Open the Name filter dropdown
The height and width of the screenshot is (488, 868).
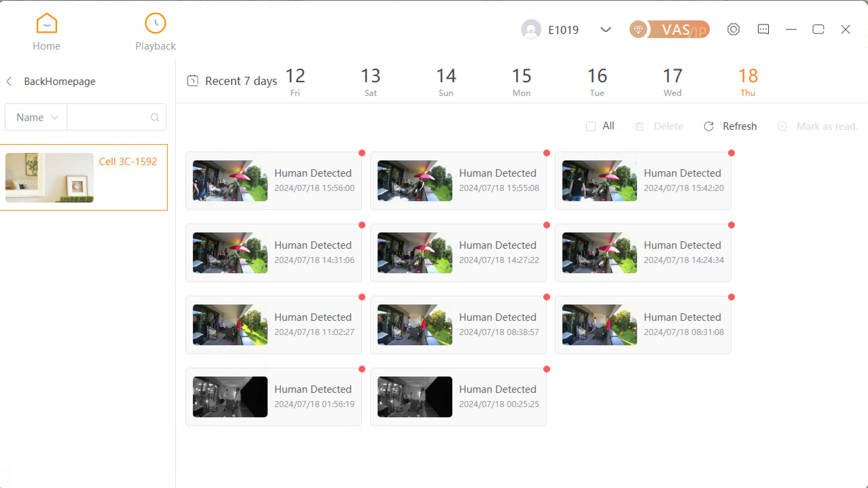(x=37, y=118)
